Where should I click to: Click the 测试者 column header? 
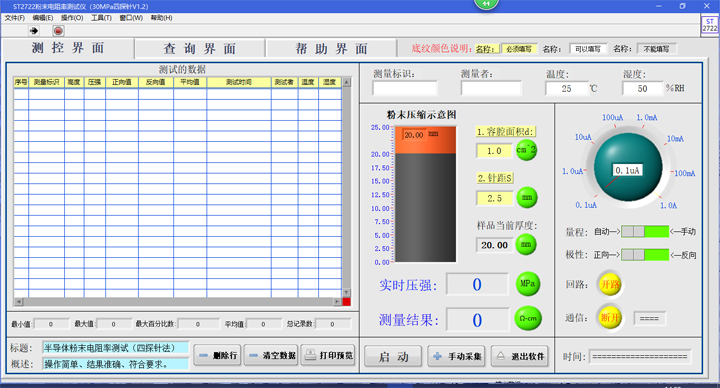click(284, 82)
